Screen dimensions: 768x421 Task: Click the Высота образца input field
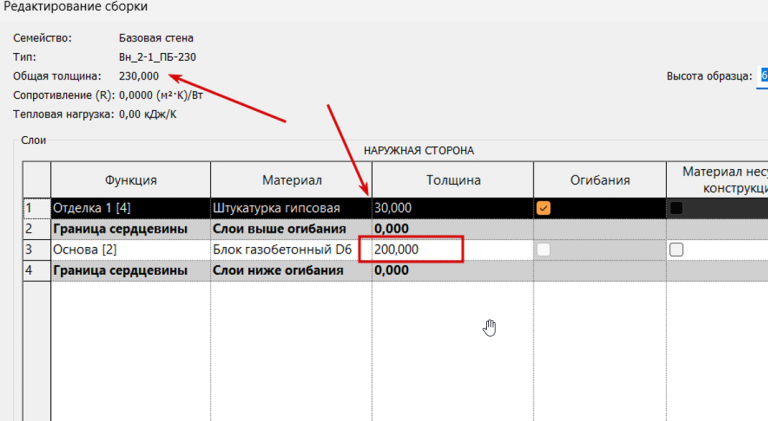tap(763, 76)
